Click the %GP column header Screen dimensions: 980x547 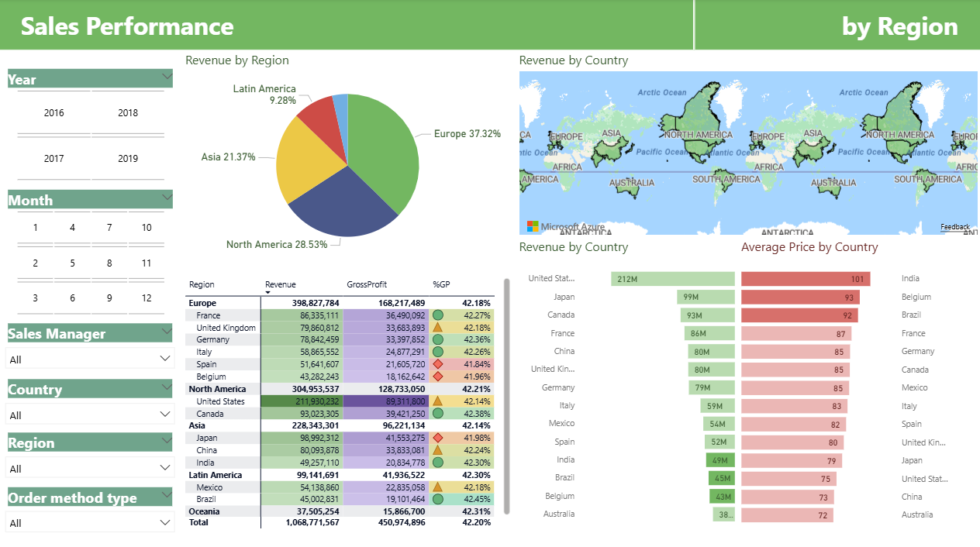441,284
